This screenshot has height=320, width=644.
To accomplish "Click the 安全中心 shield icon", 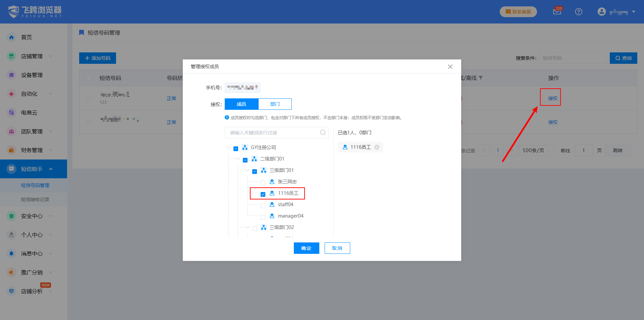I will click(11, 216).
